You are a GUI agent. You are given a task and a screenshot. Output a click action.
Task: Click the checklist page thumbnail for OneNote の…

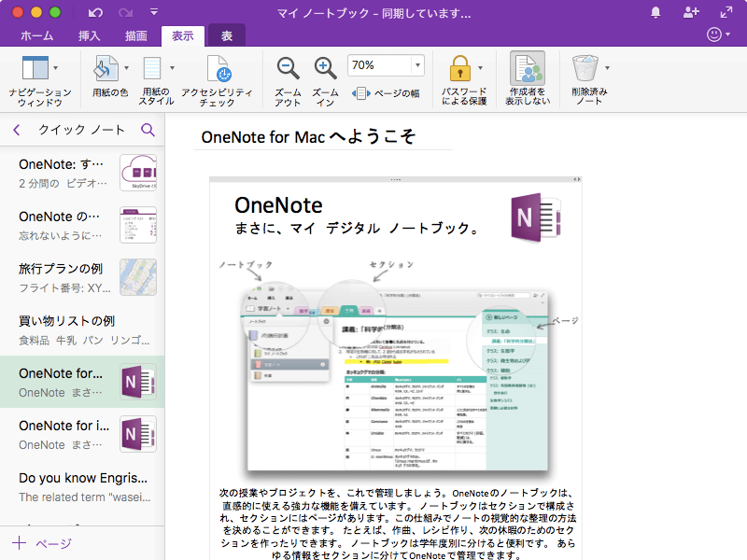click(138, 225)
